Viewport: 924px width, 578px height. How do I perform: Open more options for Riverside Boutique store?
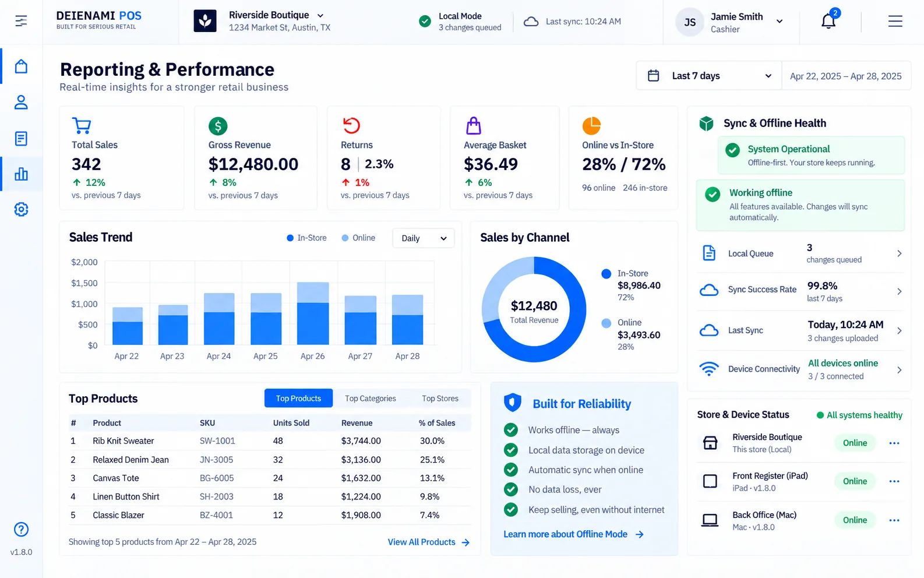click(894, 443)
